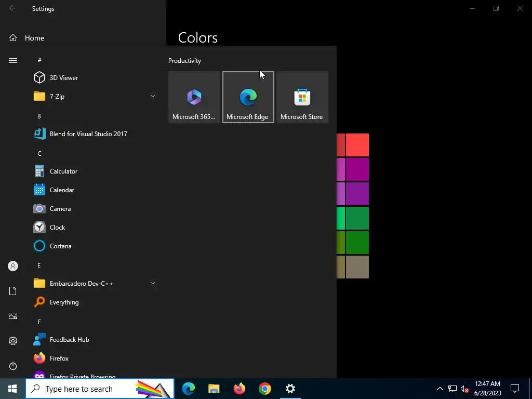Open the Microsoft Edge tile
This screenshot has width=532, height=399.
248,97
